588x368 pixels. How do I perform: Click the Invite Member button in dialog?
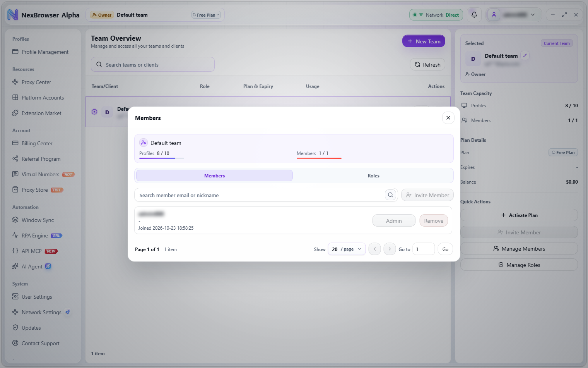point(427,195)
